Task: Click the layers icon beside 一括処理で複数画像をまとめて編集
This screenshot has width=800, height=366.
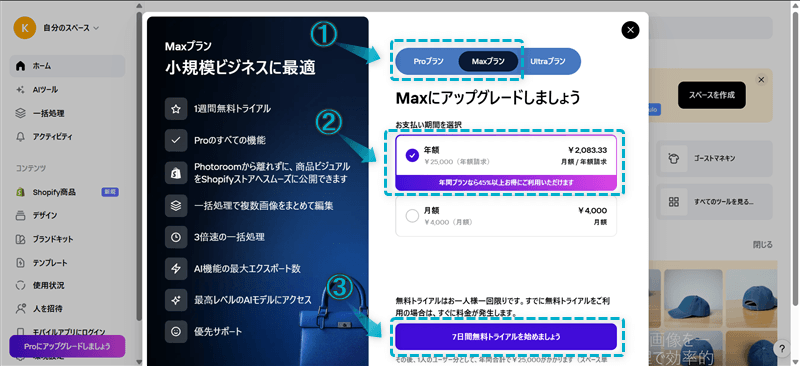Action: (176, 206)
